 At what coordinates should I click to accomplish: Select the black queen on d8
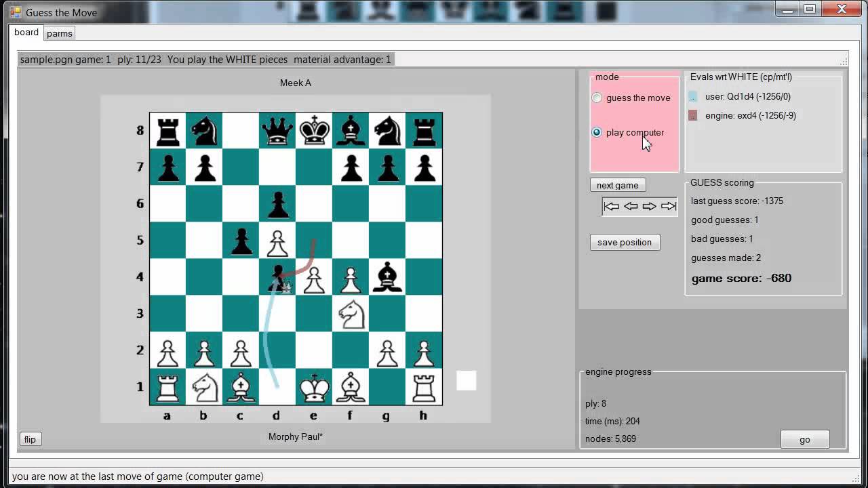pyautogui.click(x=277, y=130)
